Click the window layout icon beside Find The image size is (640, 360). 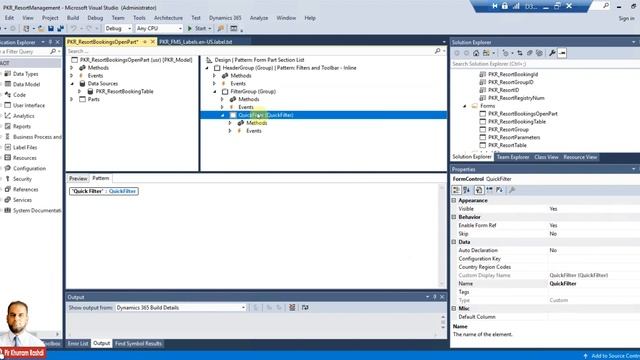(x=233, y=29)
